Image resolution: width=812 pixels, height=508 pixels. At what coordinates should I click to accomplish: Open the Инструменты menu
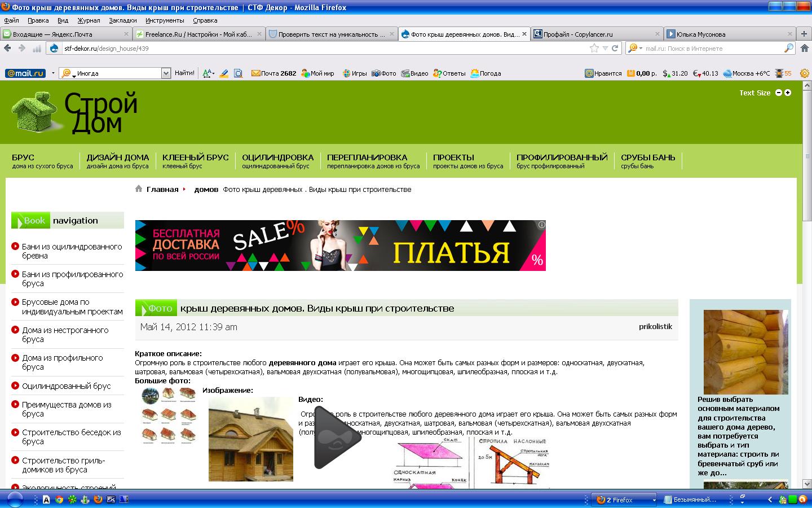coord(165,20)
